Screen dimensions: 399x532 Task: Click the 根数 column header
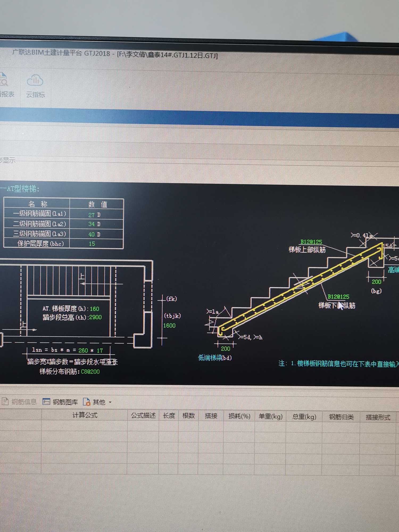pos(189,416)
